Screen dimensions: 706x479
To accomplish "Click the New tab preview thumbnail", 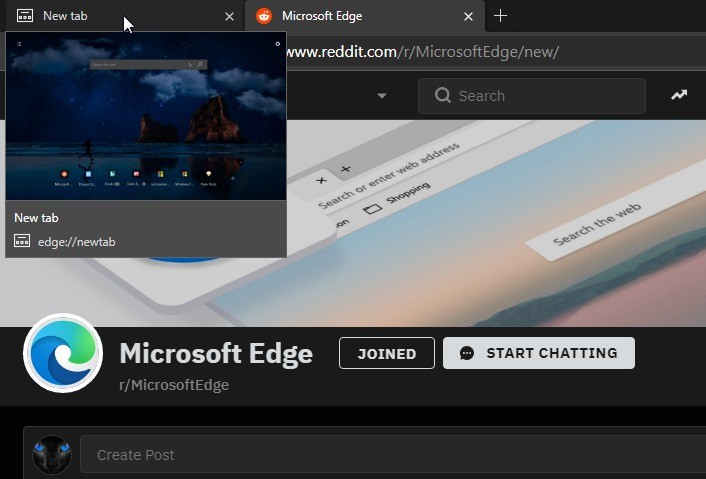I will [x=146, y=116].
